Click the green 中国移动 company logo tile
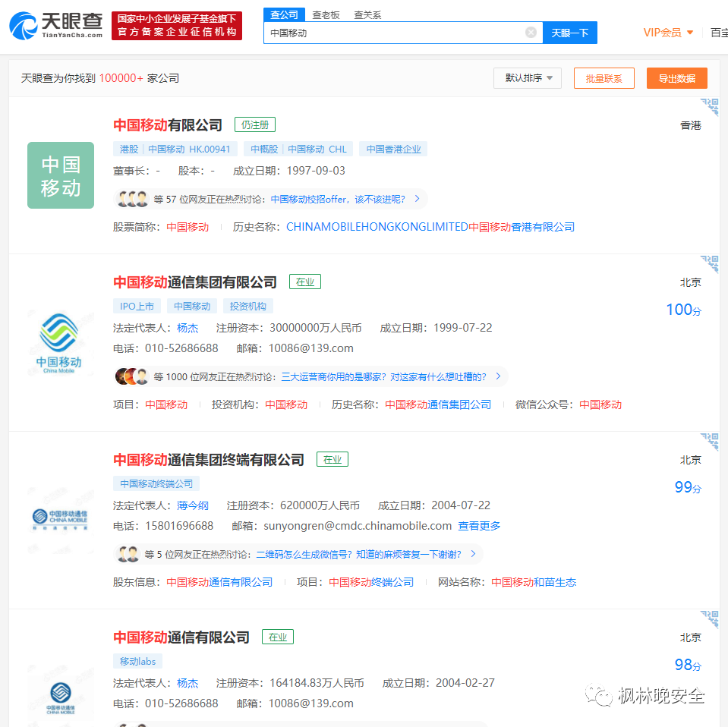Viewport: 728px width, 727px height. tap(61, 175)
